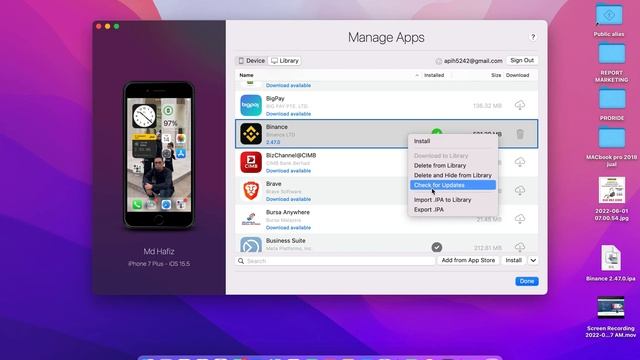Click the Install button beside search

click(x=513, y=260)
